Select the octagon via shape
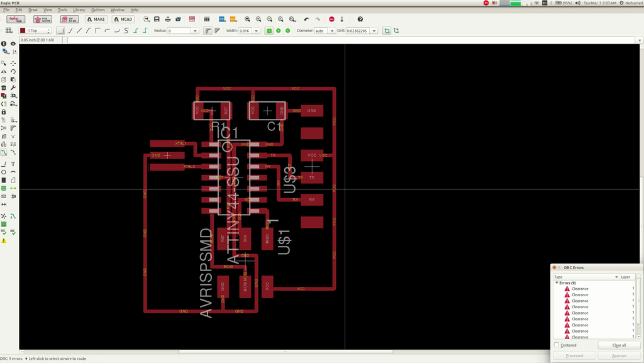 287,31
